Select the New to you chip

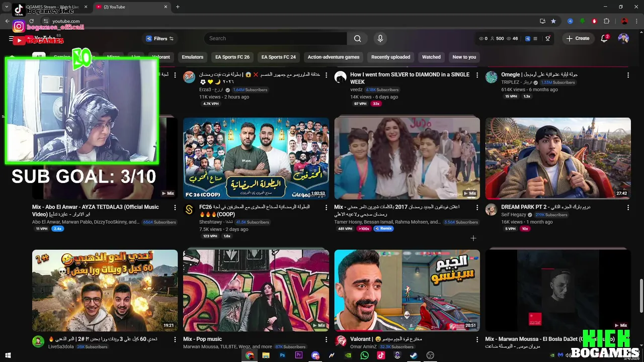[464, 57]
